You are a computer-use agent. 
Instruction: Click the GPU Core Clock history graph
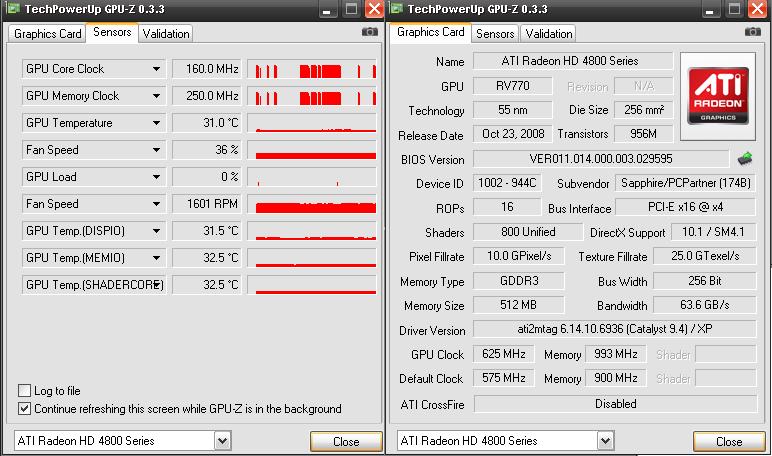312,69
